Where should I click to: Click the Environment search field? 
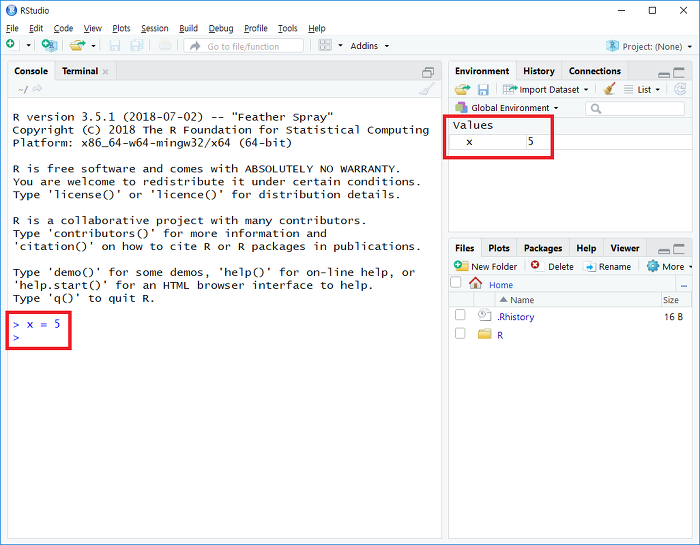pos(635,108)
